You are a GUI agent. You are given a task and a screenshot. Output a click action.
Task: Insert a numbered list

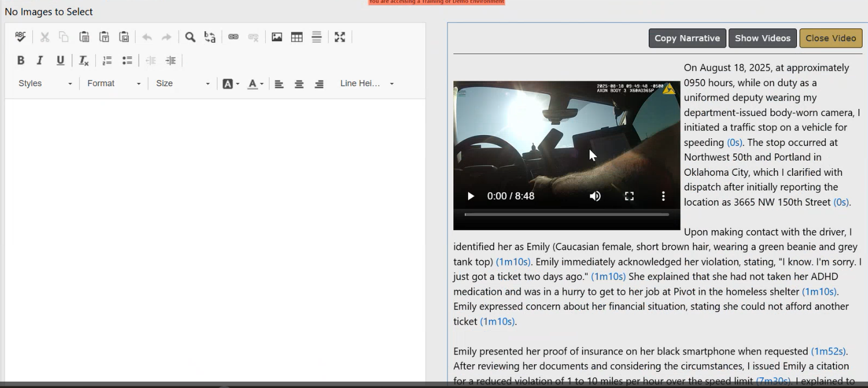107,60
